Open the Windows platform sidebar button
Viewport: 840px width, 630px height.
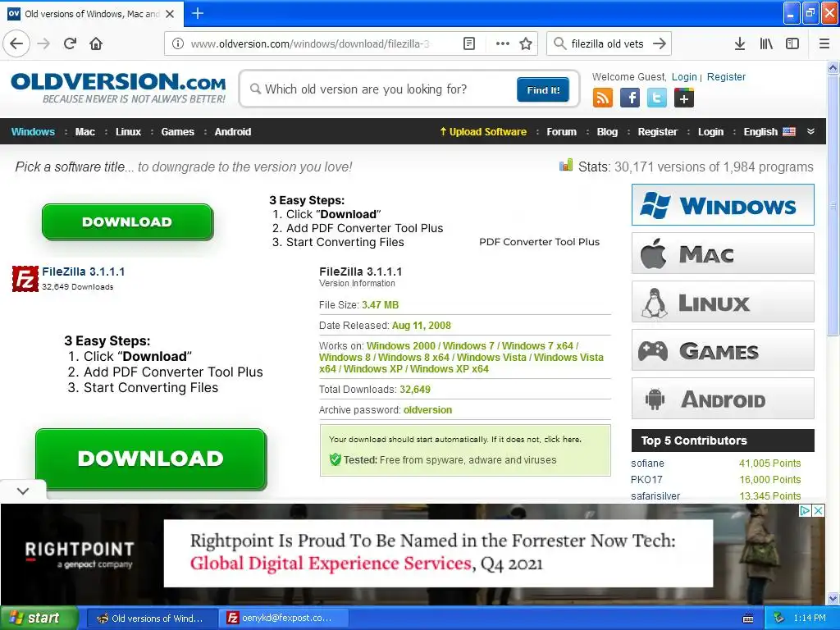point(723,204)
